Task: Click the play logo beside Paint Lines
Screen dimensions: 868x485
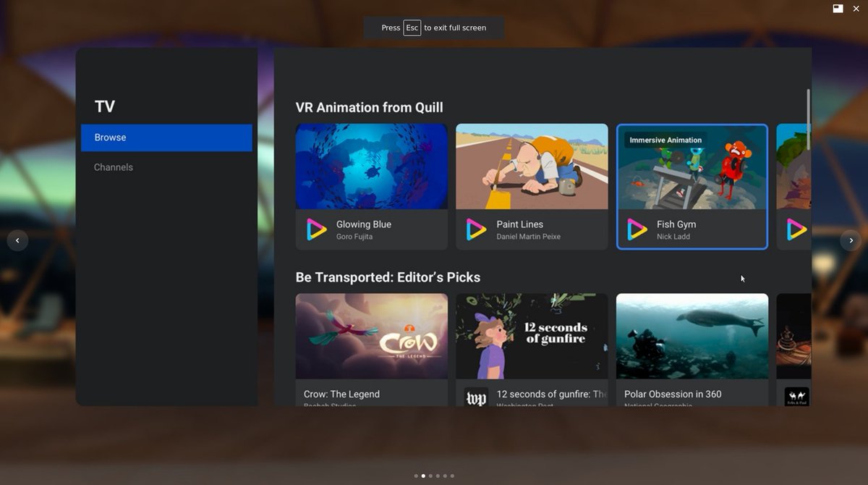Action: 476,229
